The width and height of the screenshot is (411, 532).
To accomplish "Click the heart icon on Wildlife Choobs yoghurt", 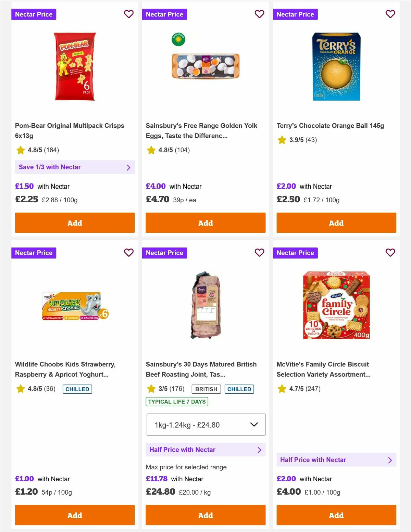I will (129, 253).
